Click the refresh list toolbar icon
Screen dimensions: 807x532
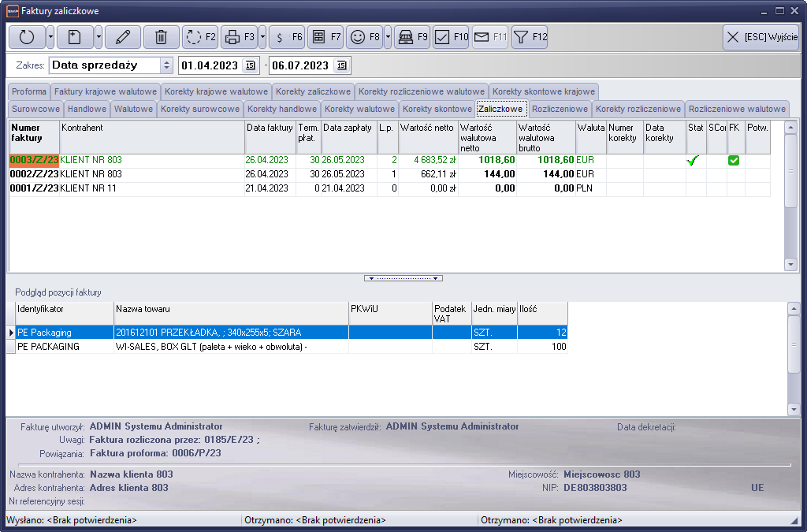(x=27, y=37)
